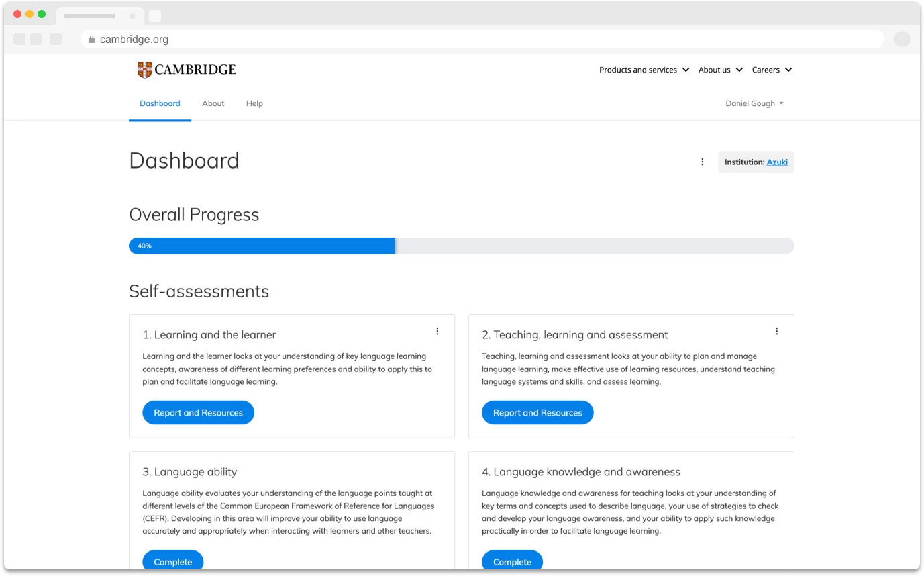Expand the Careers dropdown

pos(770,70)
